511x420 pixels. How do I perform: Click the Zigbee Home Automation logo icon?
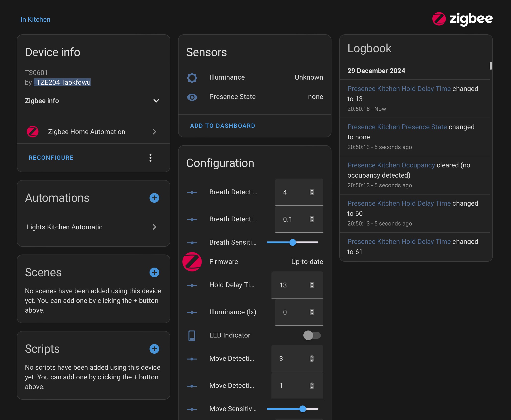click(33, 132)
